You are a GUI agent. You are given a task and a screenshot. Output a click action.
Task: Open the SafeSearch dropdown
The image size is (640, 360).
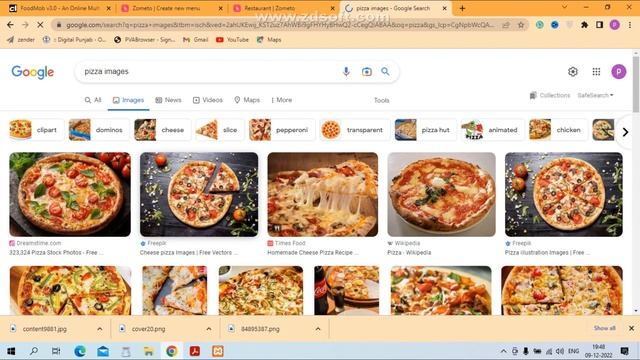[595, 95]
